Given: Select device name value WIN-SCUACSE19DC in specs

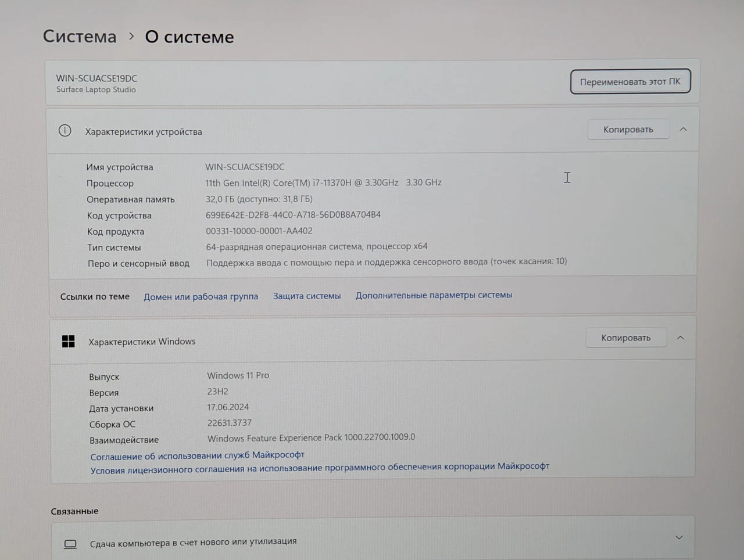Looking at the screenshot, I should pos(245,167).
